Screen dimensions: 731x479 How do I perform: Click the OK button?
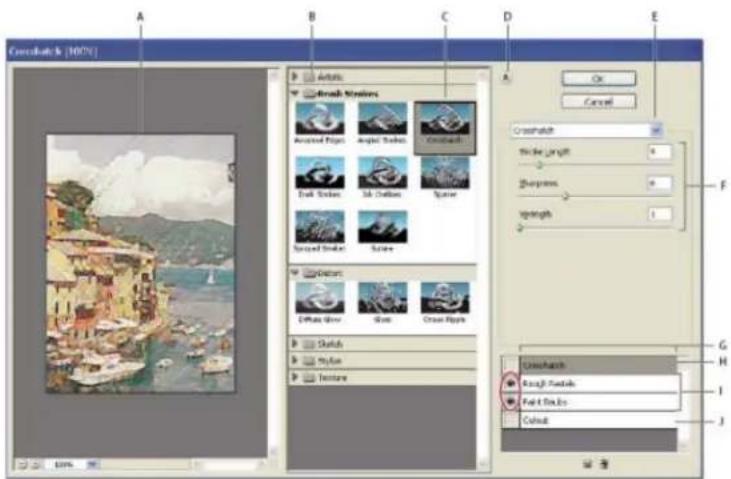[x=599, y=78]
